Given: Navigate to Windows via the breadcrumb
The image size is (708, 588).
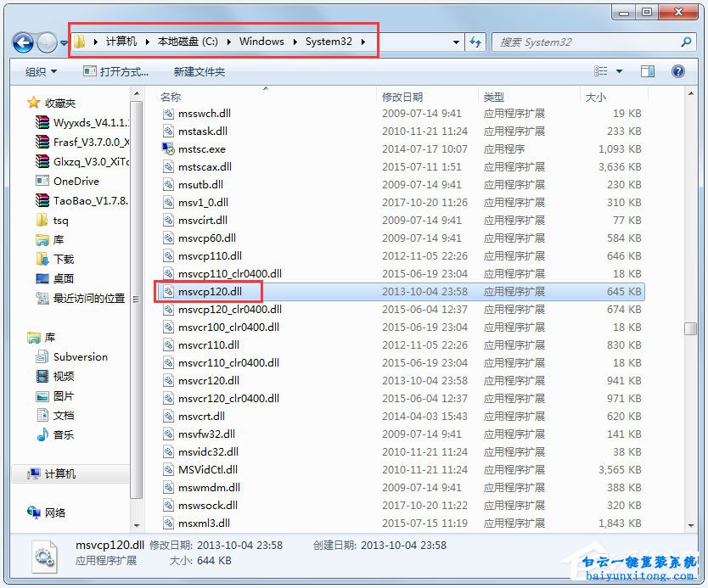Looking at the screenshot, I should 261,41.
